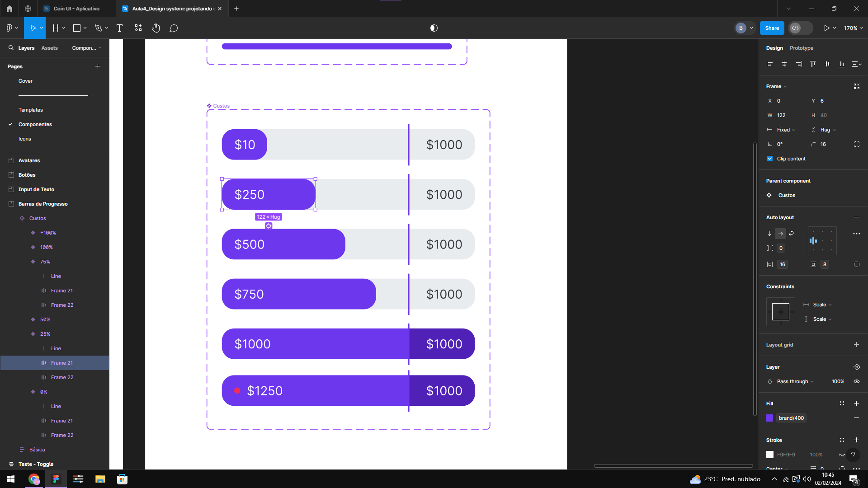
Task: Click the F9F9F9 stroke color swatch
Action: tap(769, 454)
